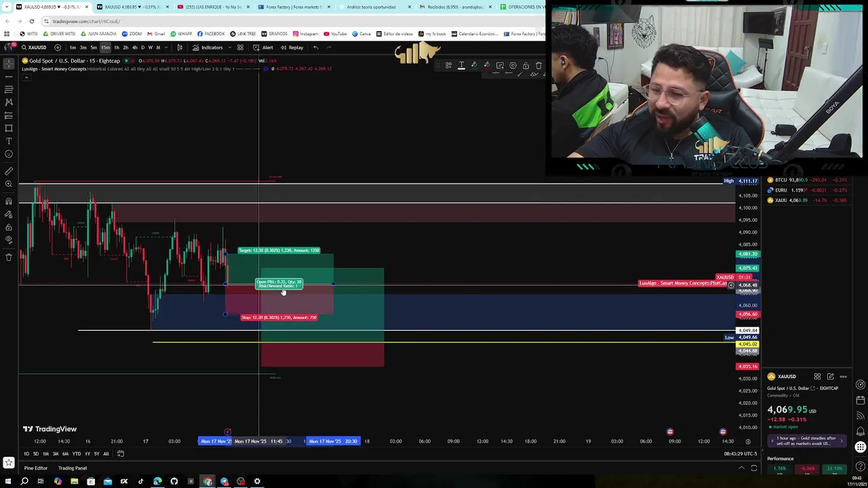Select the Text annotation tool
868x488 pixels.
9,140
